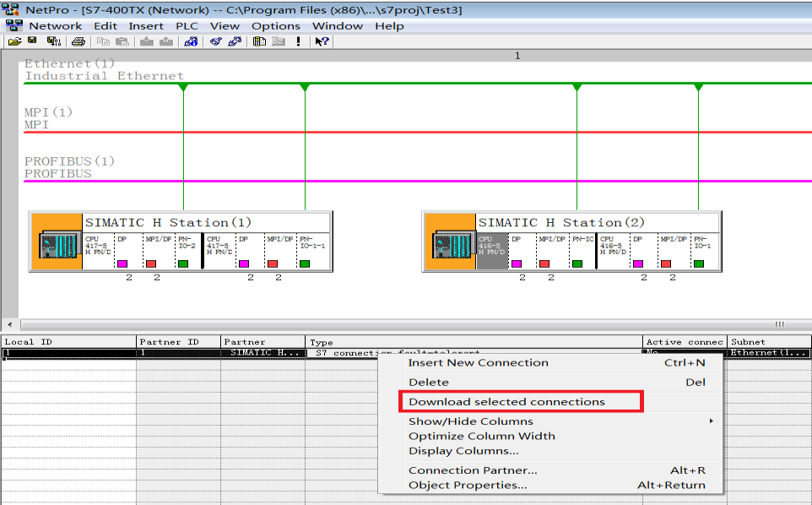Click the exclamation mark toolbar icon
The width and height of the screenshot is (812, 505).
[x=298, y=41]
